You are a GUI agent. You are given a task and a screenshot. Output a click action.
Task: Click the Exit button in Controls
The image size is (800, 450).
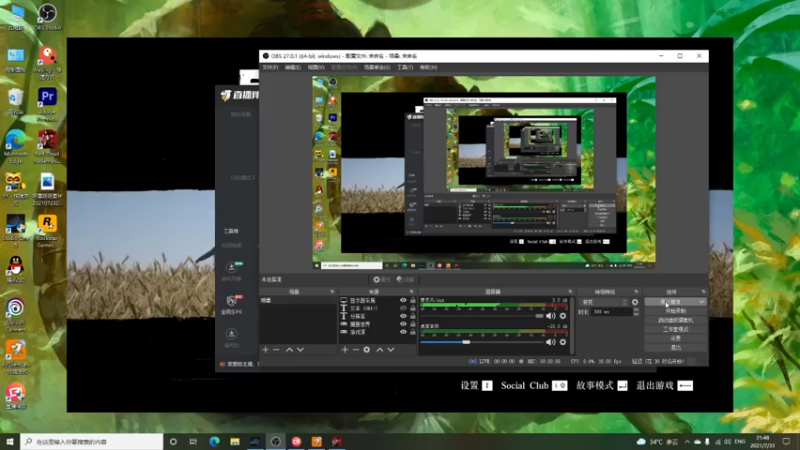pyautogui.click(x=676, y=347)
